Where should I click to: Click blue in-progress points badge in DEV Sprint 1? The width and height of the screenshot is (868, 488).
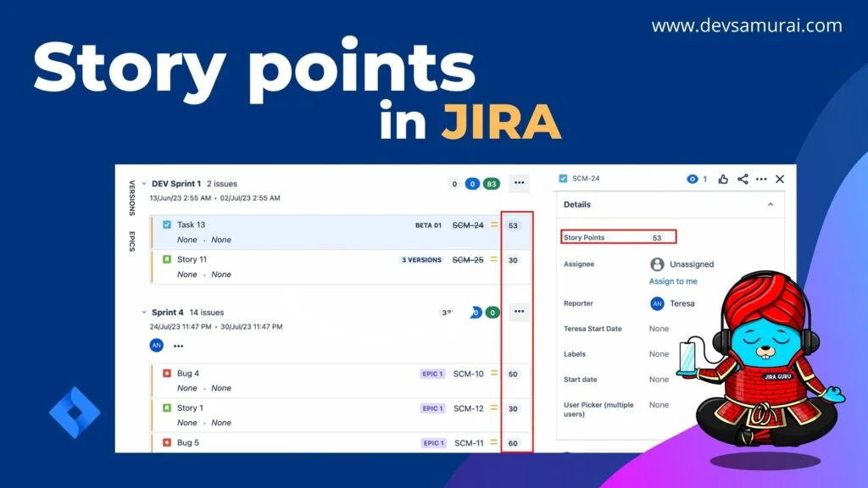pyautogui.click(x=472, y=184)
